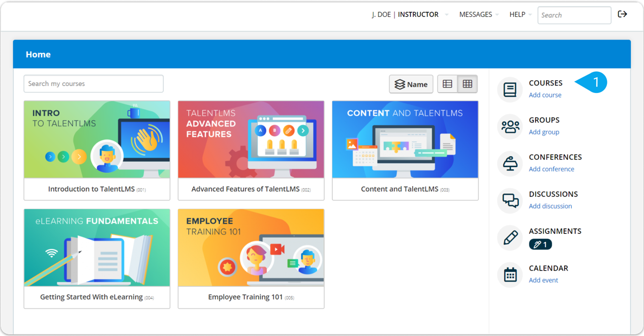Focus the Search my courses field

point(94,84)
